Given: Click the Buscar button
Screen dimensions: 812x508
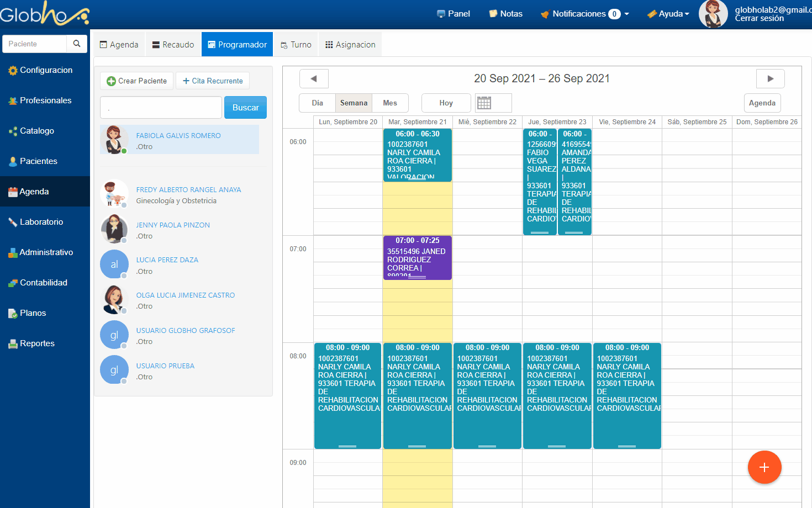Looking at the screenshot, I should [x=245, y=108].
